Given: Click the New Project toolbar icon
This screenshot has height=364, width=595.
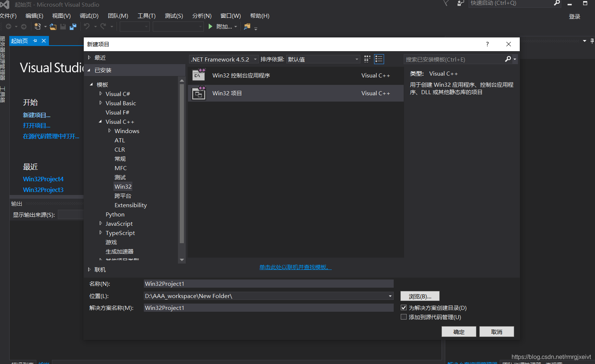Looking at the screenshot, I should (x=37, y=27).
